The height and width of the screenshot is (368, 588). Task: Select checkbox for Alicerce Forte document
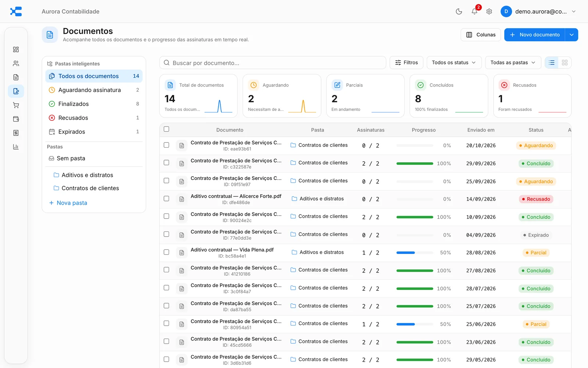point(166,198)
